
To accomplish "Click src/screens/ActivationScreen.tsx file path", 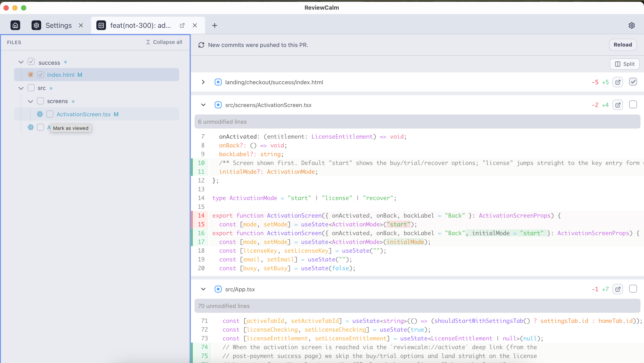I will point(268,105).
